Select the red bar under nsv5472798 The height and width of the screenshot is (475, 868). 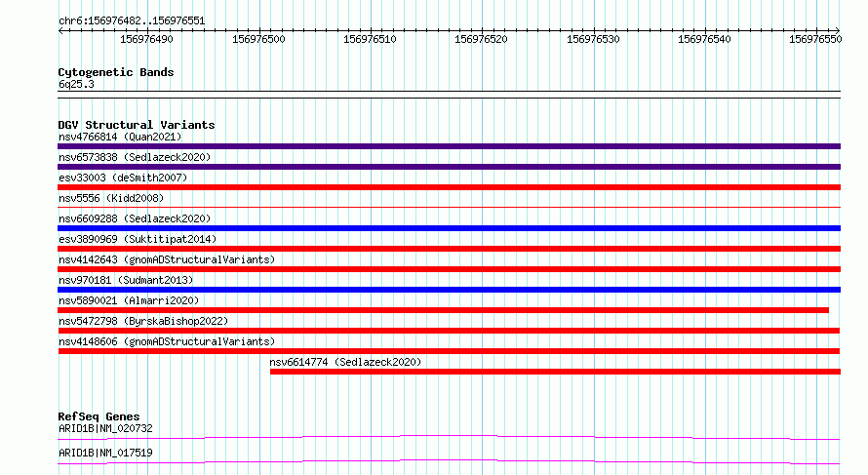(449, 331)
